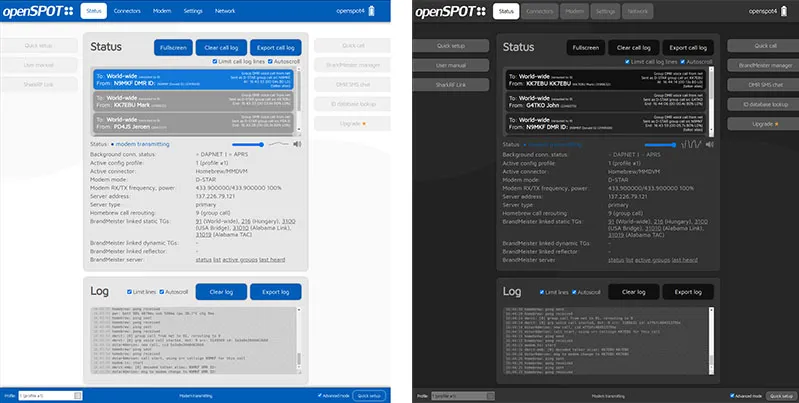Viewport: 799px width, 403px height.
Task: Open the Connectors tab in dark theme
Action: (540, 11)
